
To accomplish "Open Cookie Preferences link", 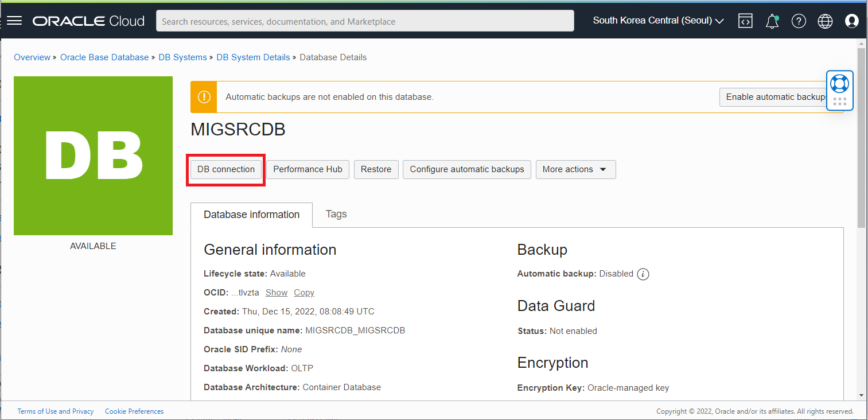I will click(134, 411).
